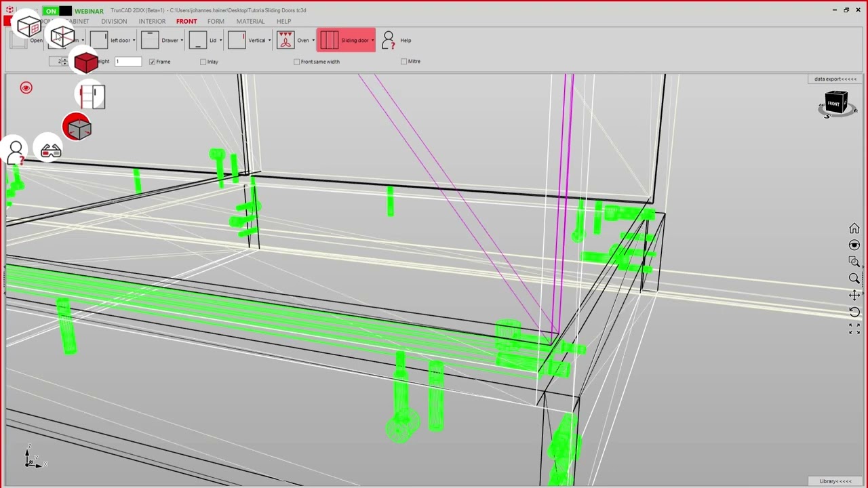Activate zoom window tool
868x488 pixels.
[854, 262]
